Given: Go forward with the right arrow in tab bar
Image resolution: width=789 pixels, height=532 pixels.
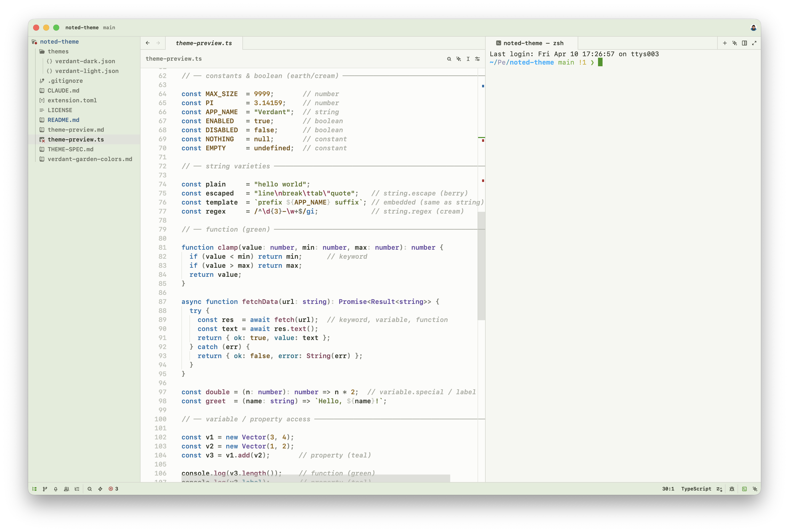Looking at the screenshot, I should [x=158, y=43].
